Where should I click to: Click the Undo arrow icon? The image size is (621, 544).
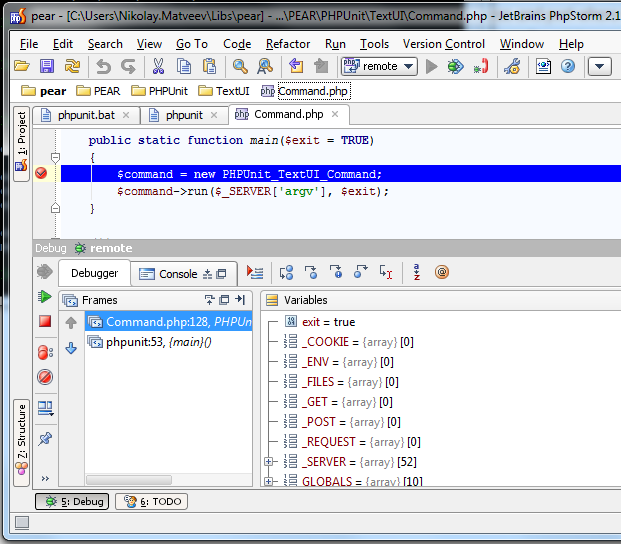[104, 66]
